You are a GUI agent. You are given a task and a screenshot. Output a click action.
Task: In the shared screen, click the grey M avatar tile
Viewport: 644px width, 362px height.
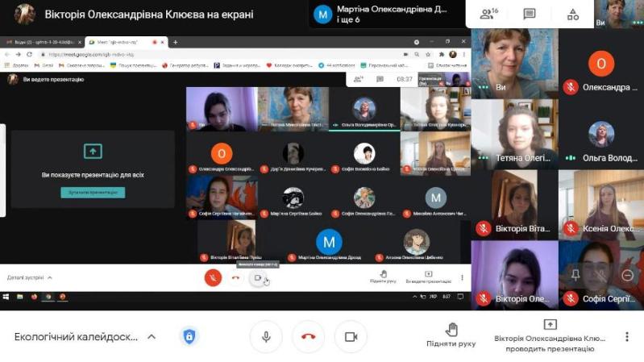435,198
